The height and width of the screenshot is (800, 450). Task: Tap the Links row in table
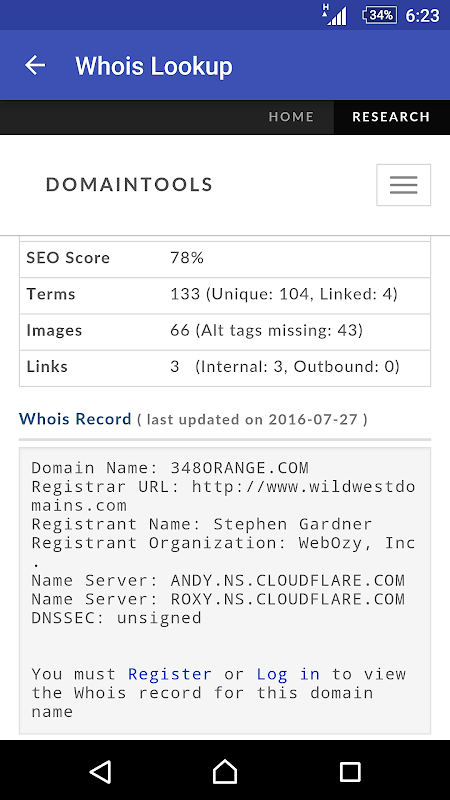coord(225,367)
